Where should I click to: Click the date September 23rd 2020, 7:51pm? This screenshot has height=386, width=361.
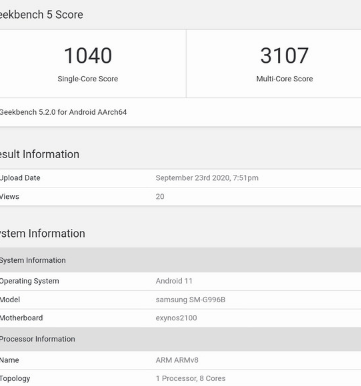pyautogui.click(x=207, y=178)
